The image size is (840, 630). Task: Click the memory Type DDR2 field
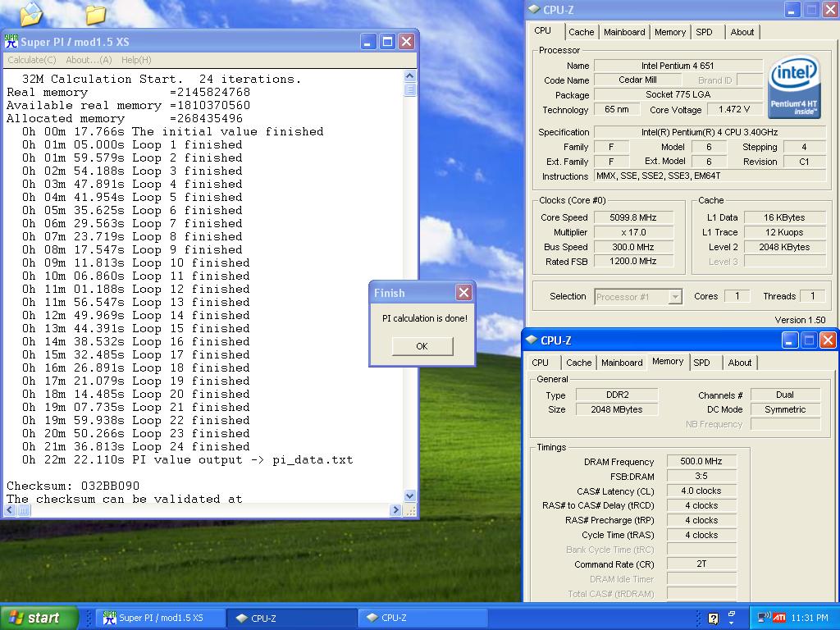click(617, 395)
